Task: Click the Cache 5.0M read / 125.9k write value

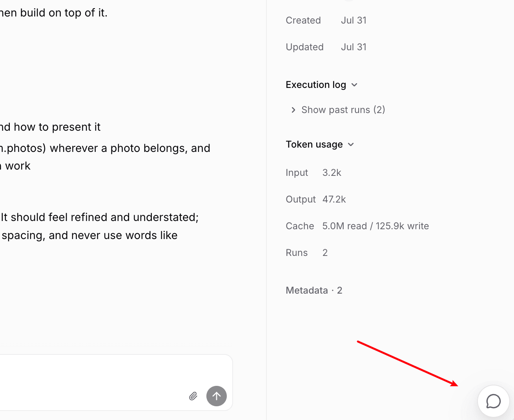Action: coord(375,226)
